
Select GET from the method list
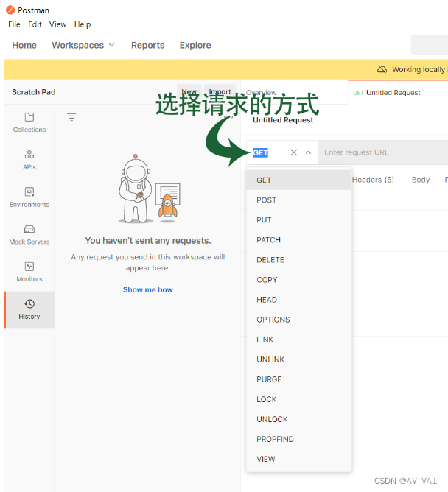click(x=298, y=180)
